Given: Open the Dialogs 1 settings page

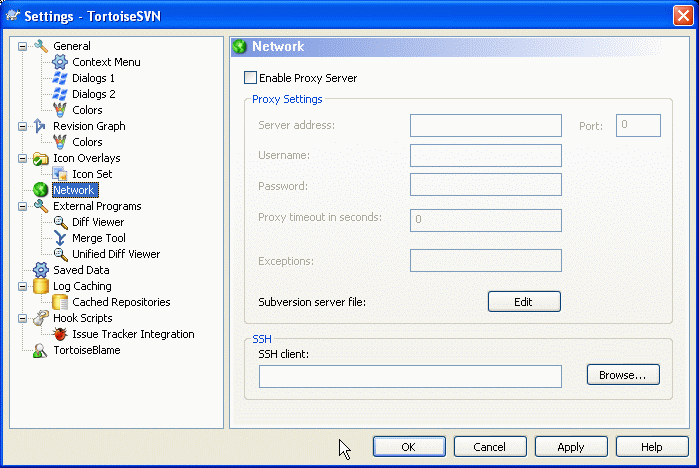Looking at the screenshot, I should coord(94,78).
